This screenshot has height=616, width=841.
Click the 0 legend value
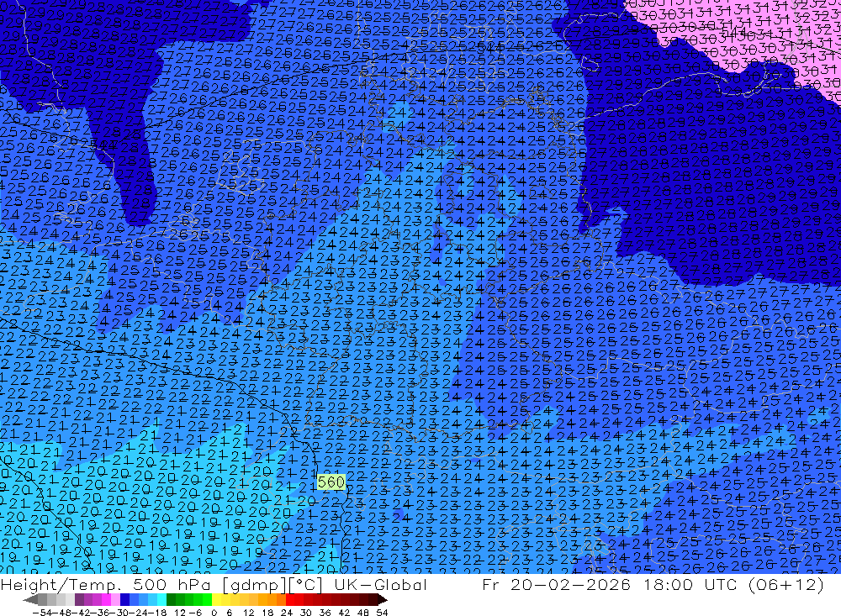(214, 613)
